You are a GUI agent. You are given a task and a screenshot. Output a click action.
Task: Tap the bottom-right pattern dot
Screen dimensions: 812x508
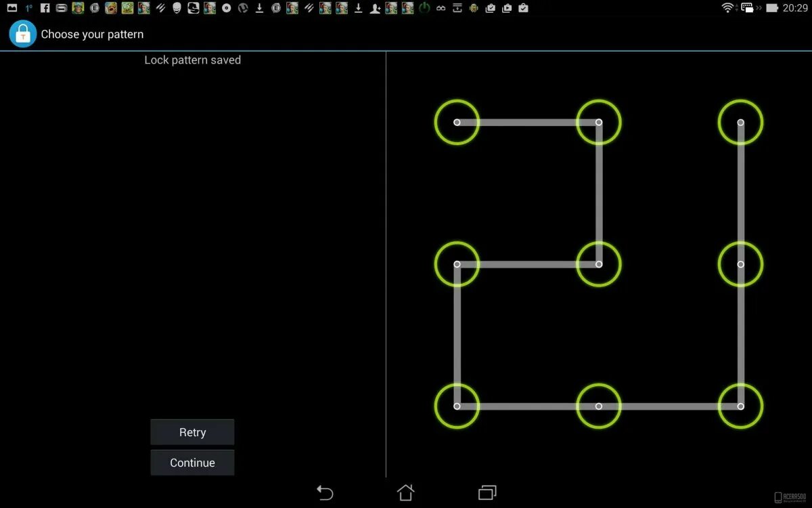coord(741,406)
